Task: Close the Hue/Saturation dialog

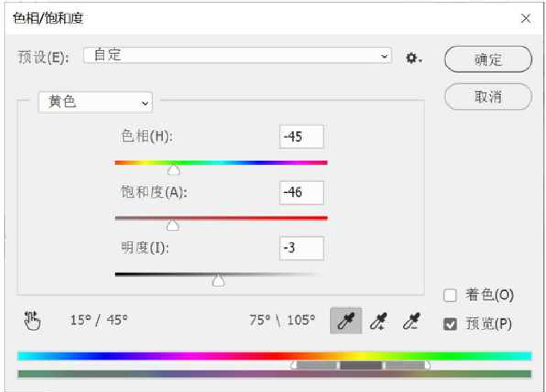Action: point(525,18)
